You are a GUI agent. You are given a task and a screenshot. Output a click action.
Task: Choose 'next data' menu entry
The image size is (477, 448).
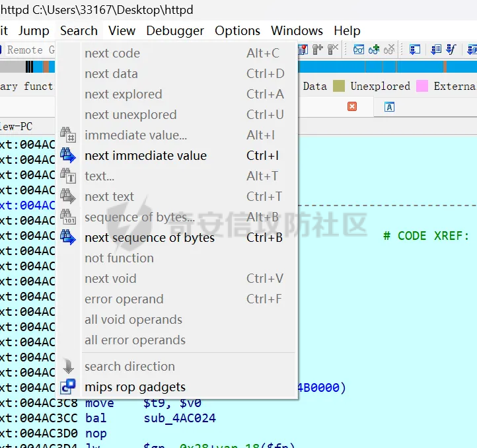pos(176,73)
